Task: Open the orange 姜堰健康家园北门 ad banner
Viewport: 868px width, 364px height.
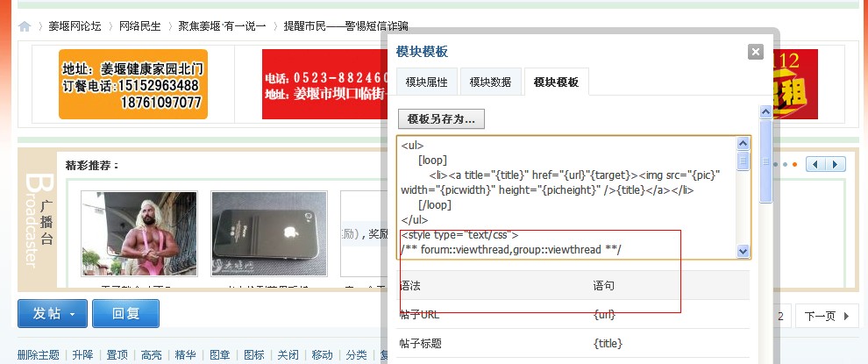Action: click(x=133, y=84)
